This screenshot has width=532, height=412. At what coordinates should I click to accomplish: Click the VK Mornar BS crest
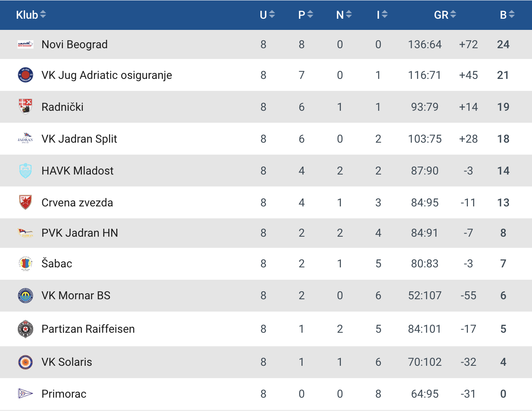[25, 295]
